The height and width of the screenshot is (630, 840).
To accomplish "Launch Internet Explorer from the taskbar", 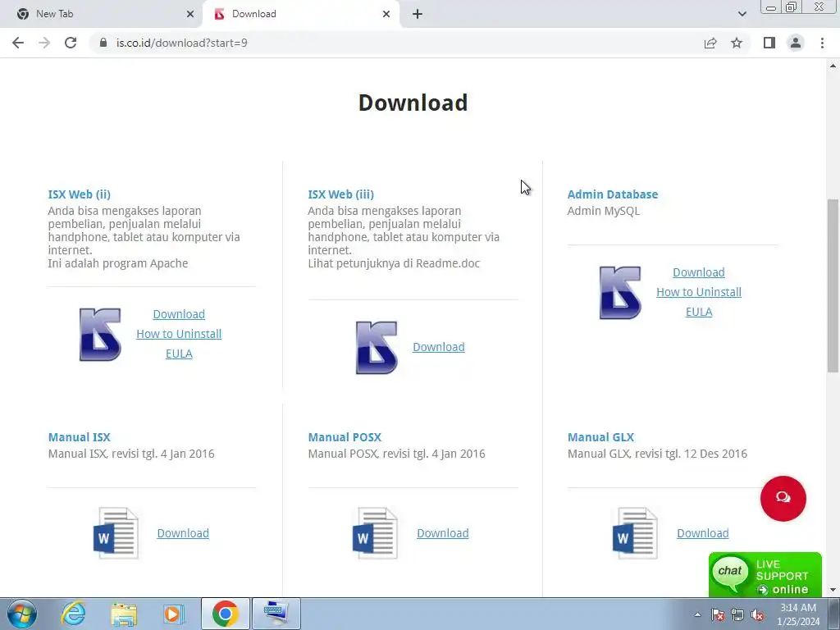I will click(73, 614).
